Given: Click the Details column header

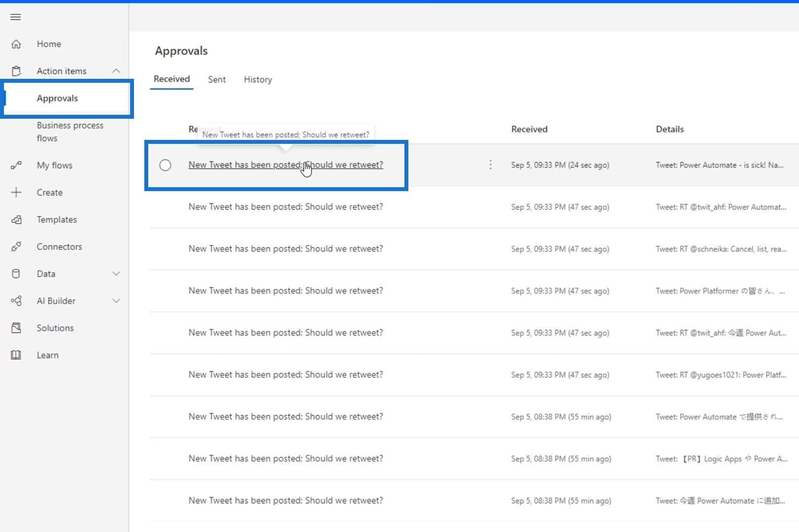Looking at the screenshot, I should point(669,129).
